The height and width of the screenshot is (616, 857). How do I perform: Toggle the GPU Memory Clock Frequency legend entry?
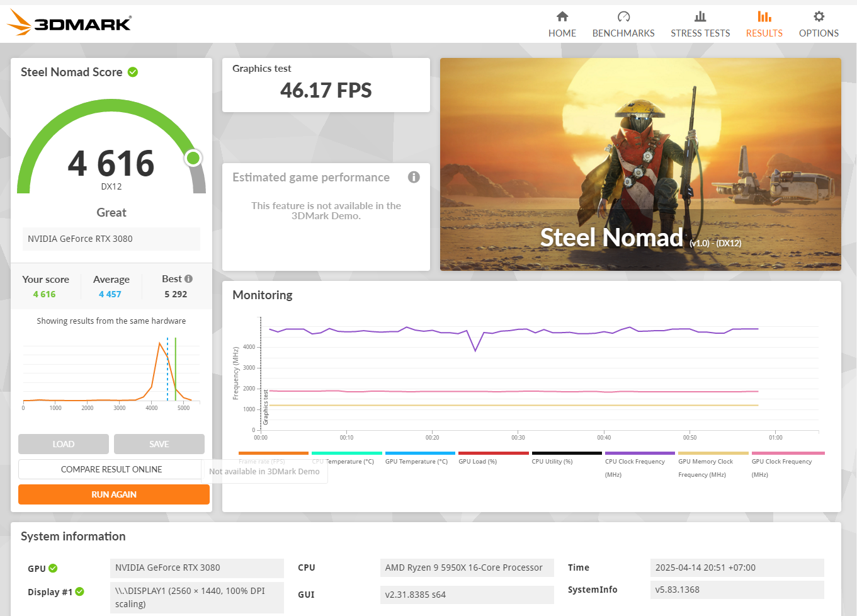tap(713, 465)
